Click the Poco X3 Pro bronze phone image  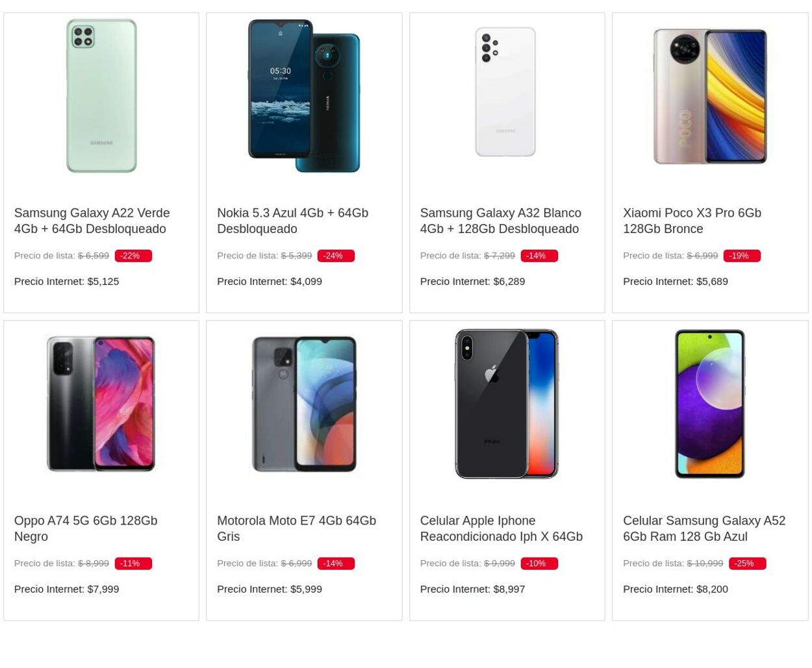(709, 95)
